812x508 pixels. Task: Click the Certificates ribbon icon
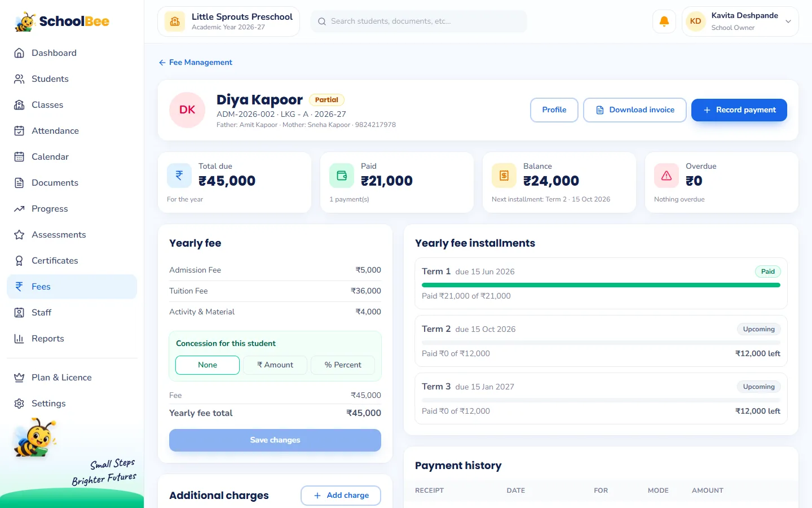[x=19, y=261]
